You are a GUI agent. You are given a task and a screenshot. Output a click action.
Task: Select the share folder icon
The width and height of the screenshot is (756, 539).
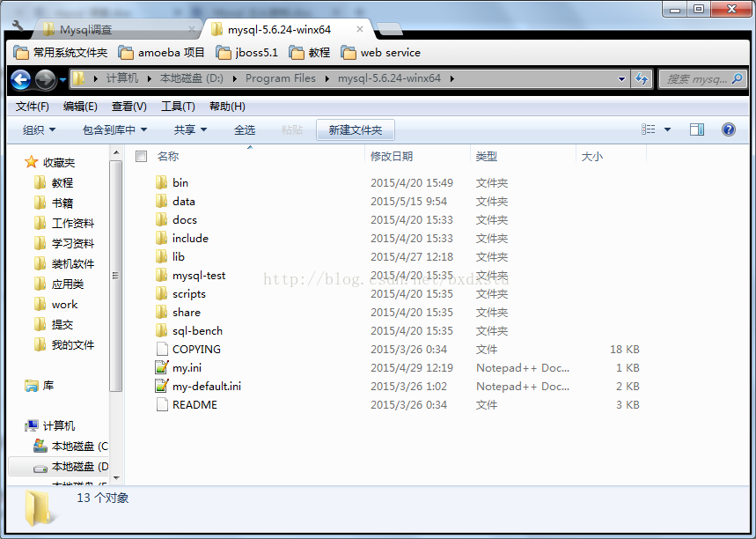[162, 312]
